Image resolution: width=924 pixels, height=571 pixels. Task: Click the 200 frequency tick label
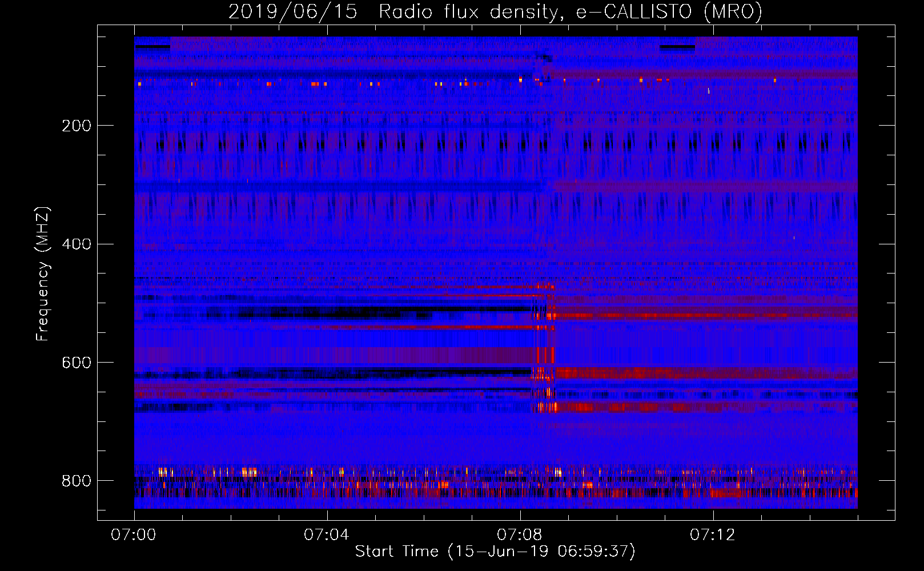[x=77, y=126]
